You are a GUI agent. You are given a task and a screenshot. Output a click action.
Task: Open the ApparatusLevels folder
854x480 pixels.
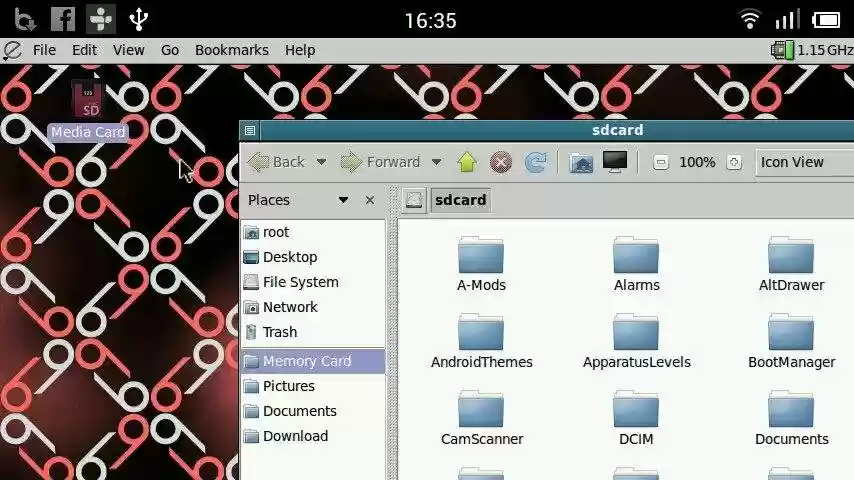tap(636, 341)
